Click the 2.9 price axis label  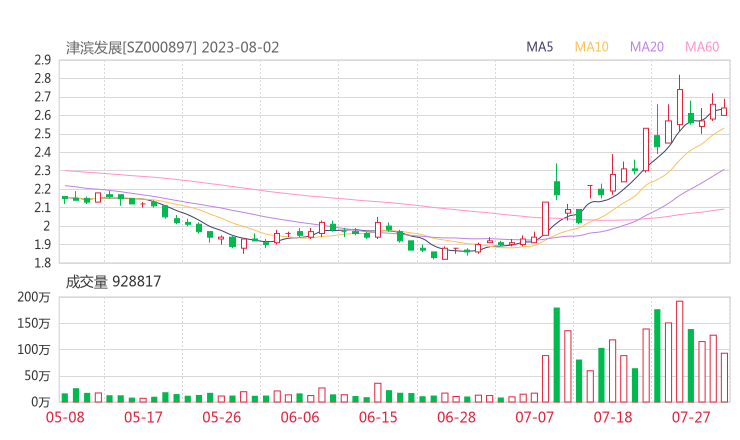coord(42,60)
